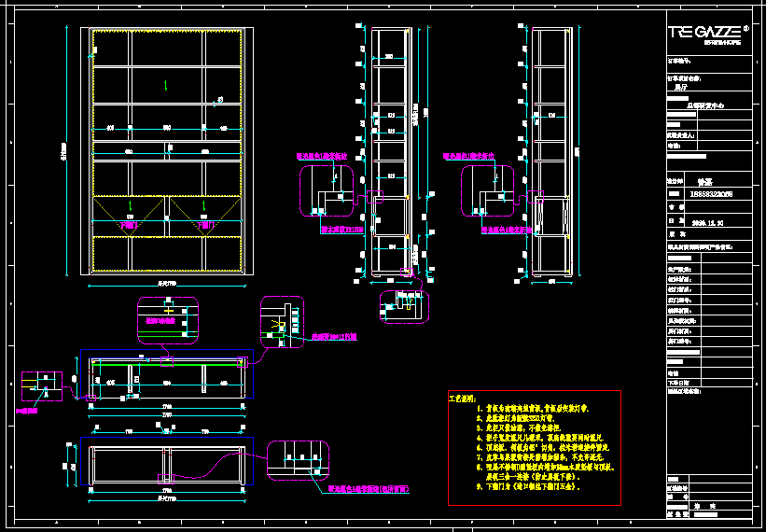Click note line number 7 in red box
The height and width of the screenshot is (532, 766).
541,457
